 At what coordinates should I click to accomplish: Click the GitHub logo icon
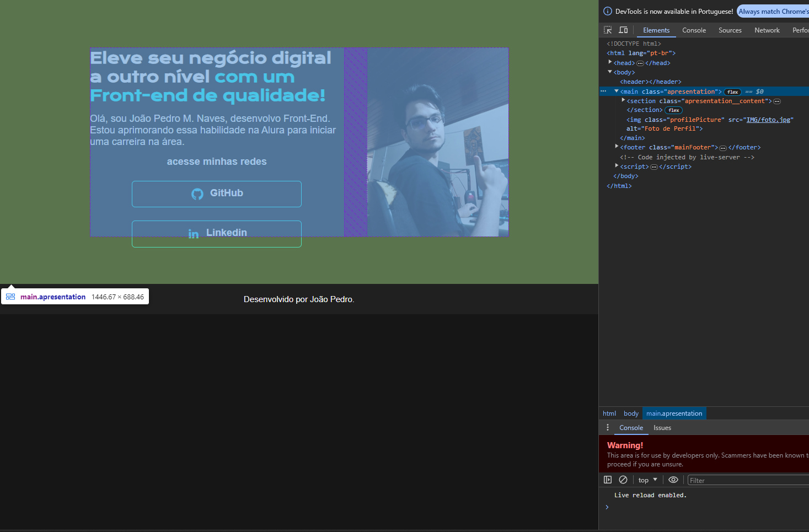point(197,194)
